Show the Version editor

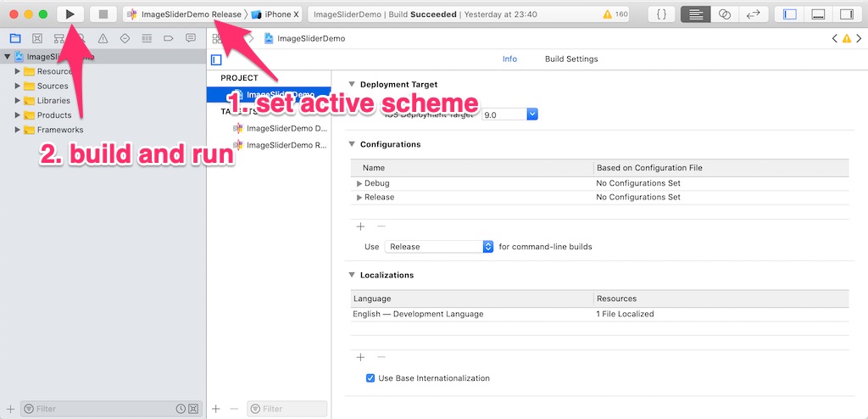753,14
